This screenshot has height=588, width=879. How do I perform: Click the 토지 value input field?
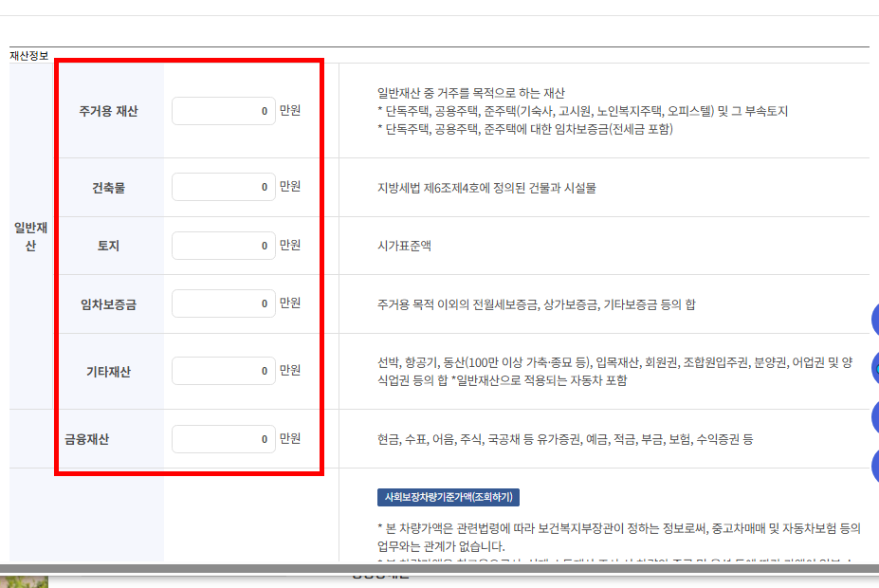click(223, 245)
